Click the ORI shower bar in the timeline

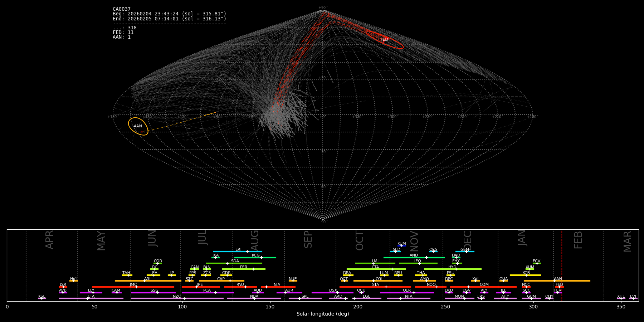point(378,281)
